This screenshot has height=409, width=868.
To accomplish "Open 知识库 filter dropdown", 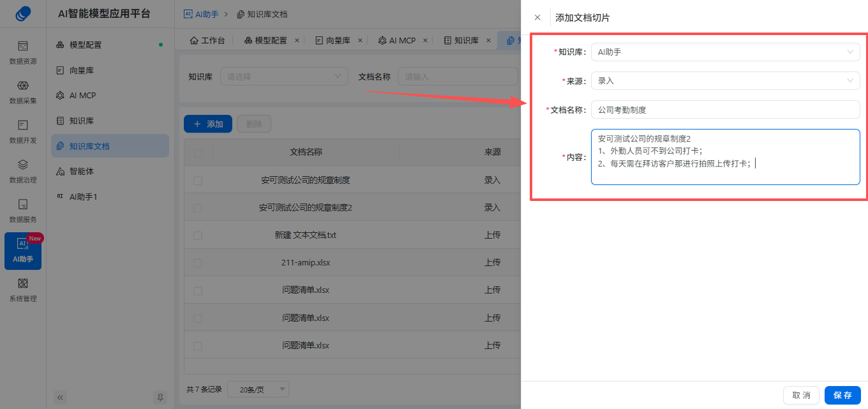I will (284, 77).
